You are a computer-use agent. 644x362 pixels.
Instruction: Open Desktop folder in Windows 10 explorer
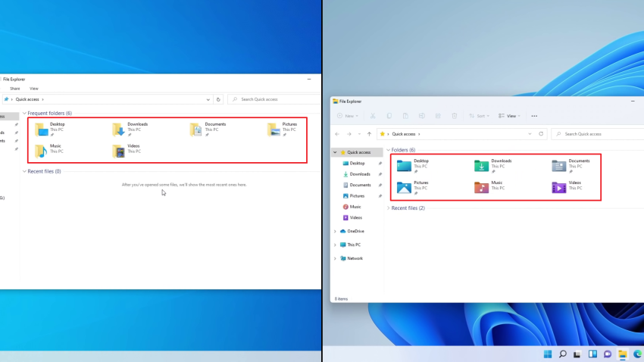(50, 129)
